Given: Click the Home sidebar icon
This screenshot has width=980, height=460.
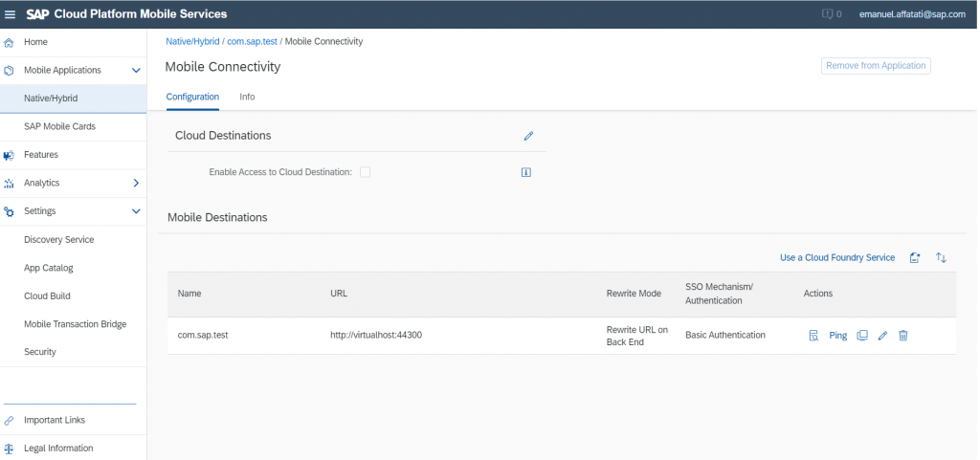Looking at the screenshot, I should 9,42.
